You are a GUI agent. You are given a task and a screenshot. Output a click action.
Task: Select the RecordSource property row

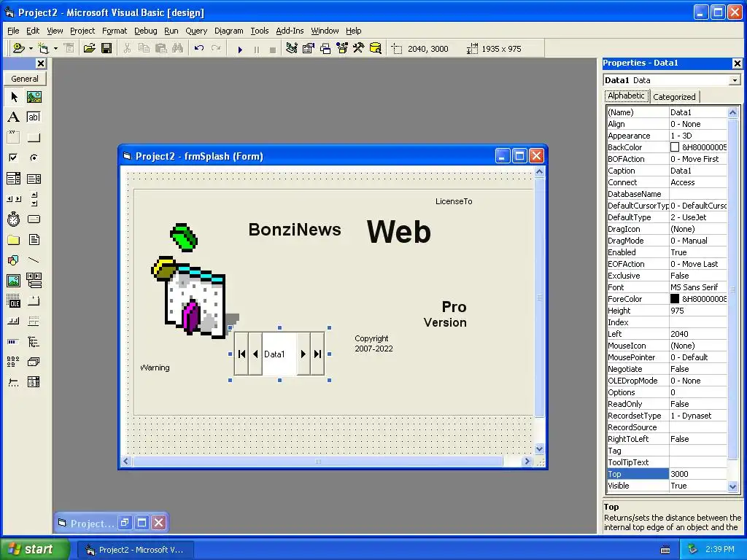(x=667, y=427)
